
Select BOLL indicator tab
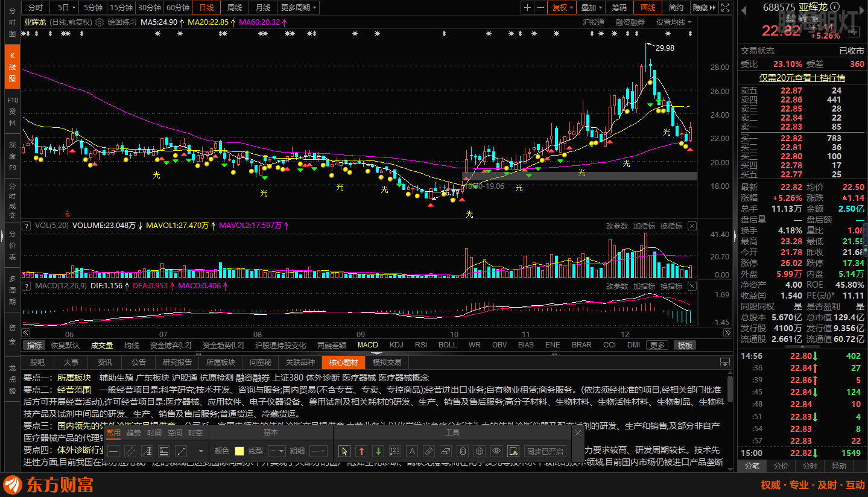click(448, 345)
